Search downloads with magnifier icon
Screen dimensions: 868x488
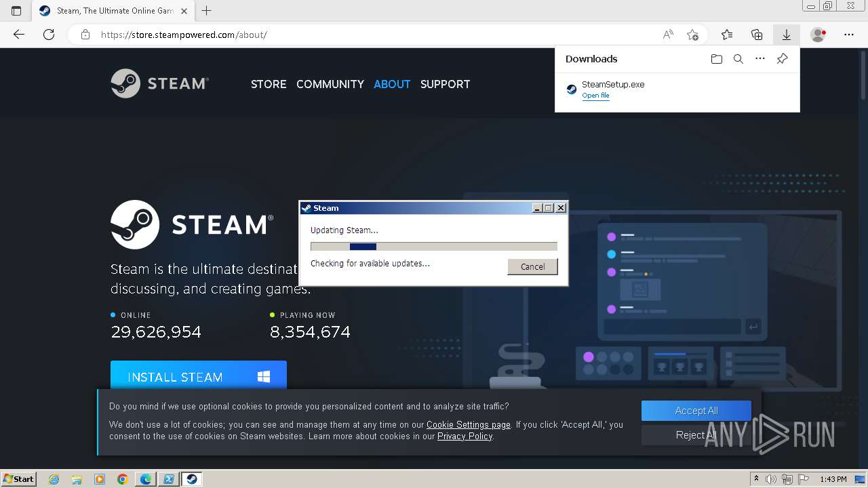pyautogui.click(x=738, y=59)
